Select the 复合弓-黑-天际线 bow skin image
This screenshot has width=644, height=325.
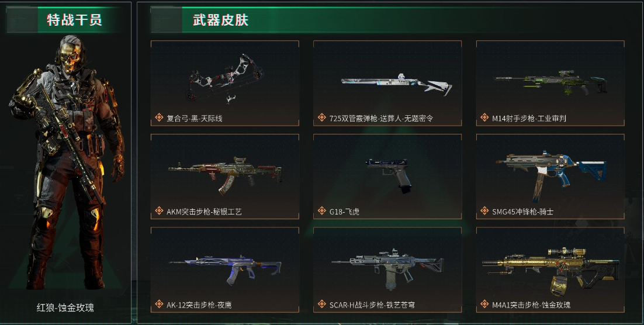[x=224, y=78]
